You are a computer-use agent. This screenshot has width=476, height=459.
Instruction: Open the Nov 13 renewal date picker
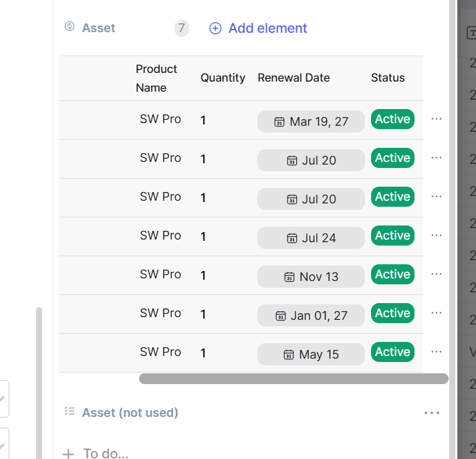311,277
